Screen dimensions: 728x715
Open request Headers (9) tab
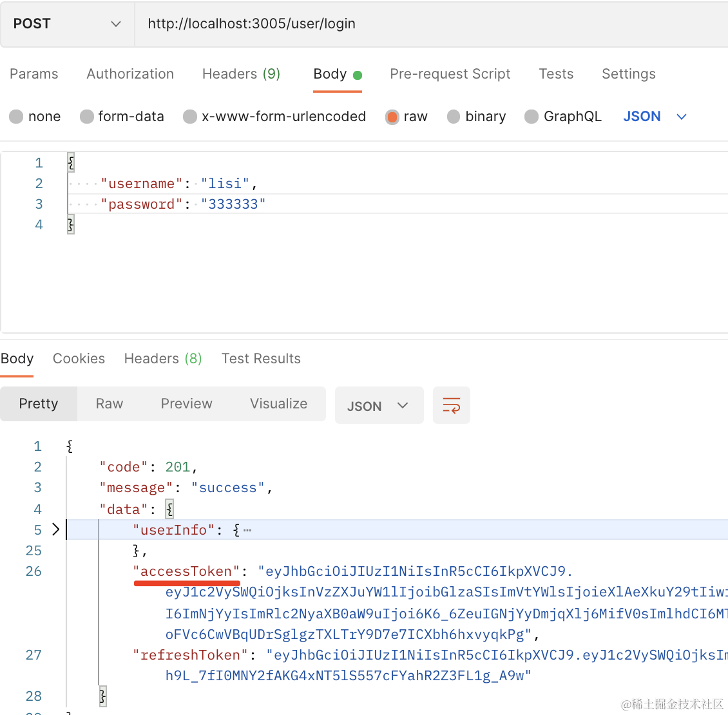241,74
